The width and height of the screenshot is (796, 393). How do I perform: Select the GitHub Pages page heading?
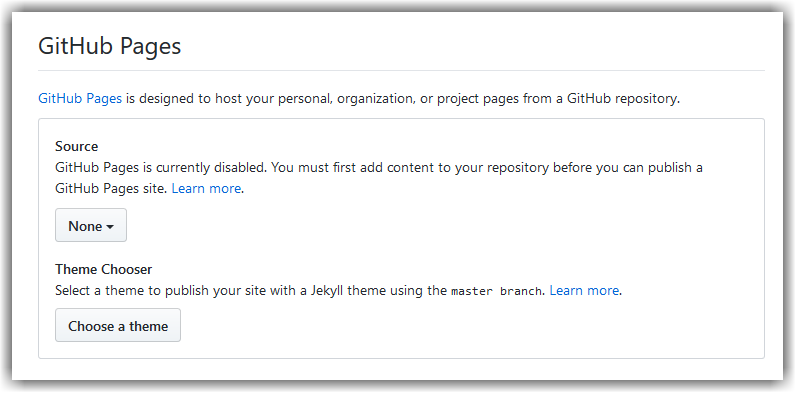coord(110,46)
